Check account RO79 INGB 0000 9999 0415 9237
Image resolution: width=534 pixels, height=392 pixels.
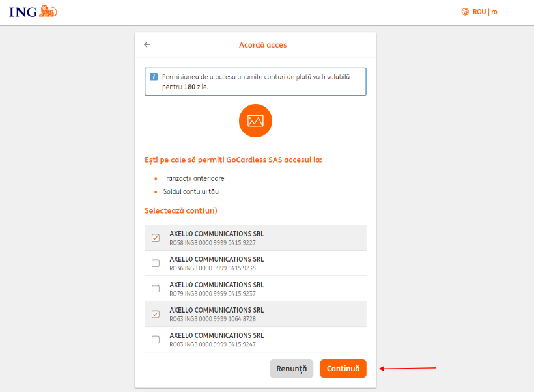pyautogui.click(x=156, y=288)
